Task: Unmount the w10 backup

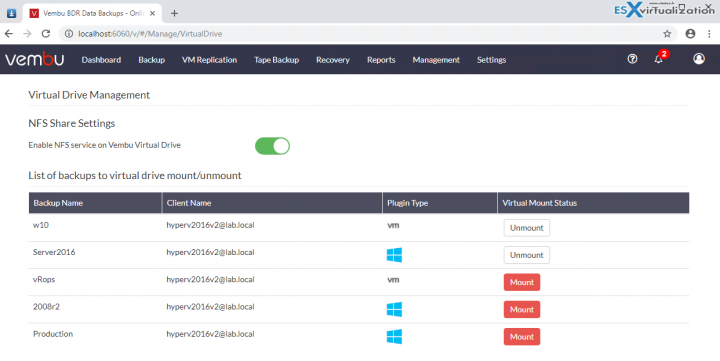Action: tap(527, 228)
